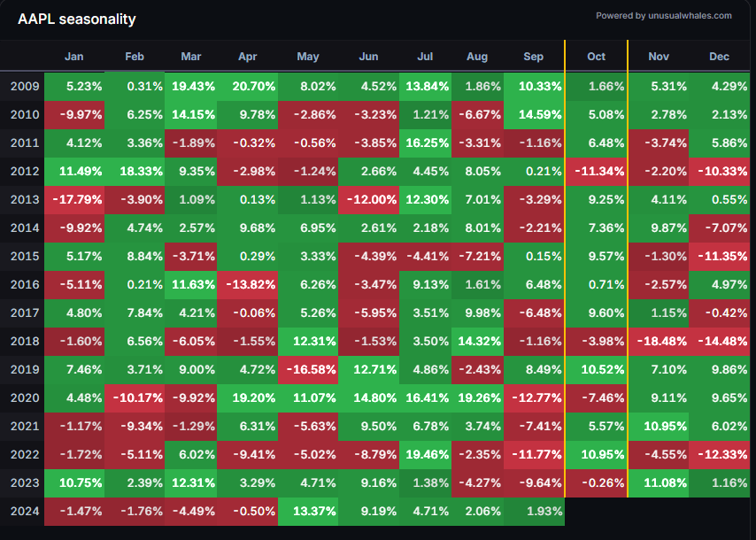This screenshot has width=756, height=540.
Task: Click the -16.58% cell in May 2019
Action: pyautogui.click(x=308, y=370)
